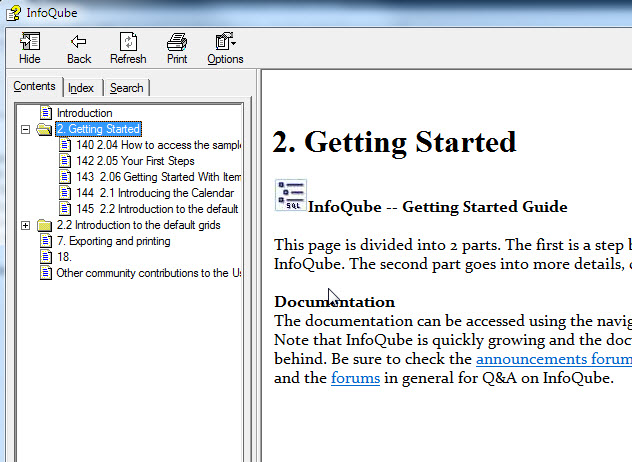Viewport: 632px width, 462px height.
Task: Click InfoQube -- Getting Started Guide title
Action: (x=438, y=207)
